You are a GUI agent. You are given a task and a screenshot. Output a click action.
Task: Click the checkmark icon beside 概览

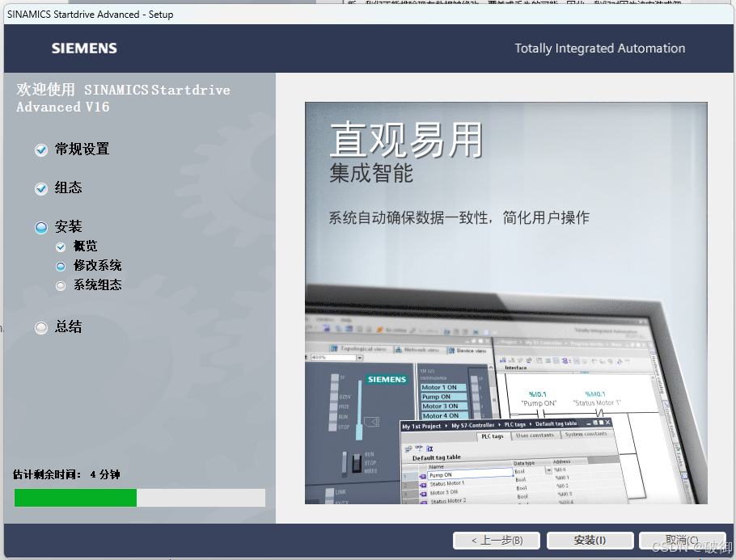[61, 247]
